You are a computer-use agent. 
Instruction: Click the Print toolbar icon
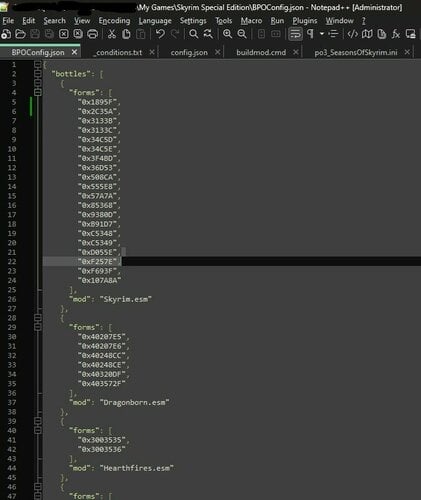pos(92,34)
